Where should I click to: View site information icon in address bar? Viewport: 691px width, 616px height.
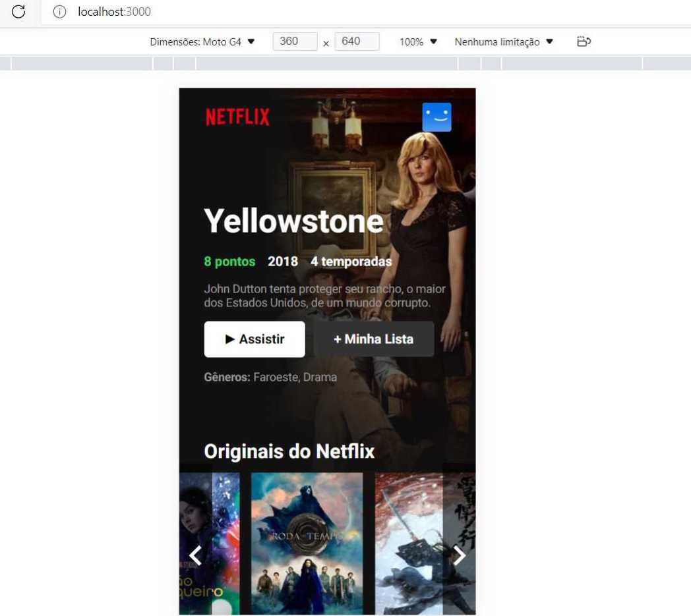[59, 11]
